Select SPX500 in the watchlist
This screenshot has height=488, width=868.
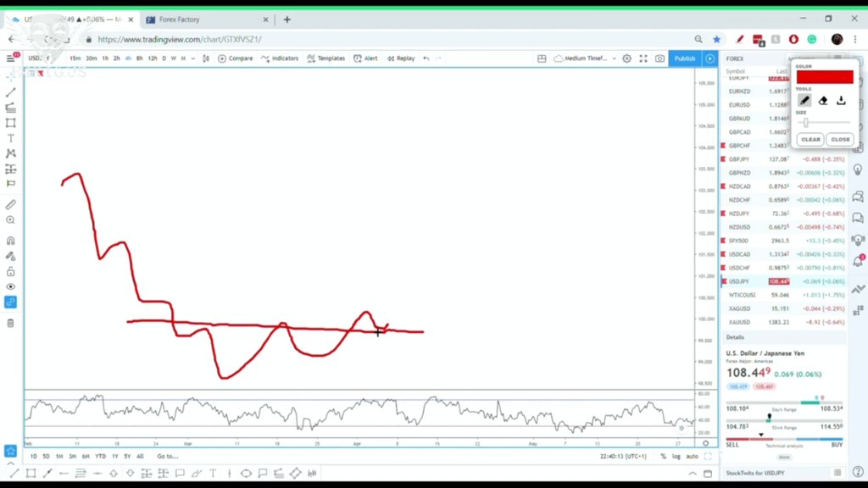784,241
